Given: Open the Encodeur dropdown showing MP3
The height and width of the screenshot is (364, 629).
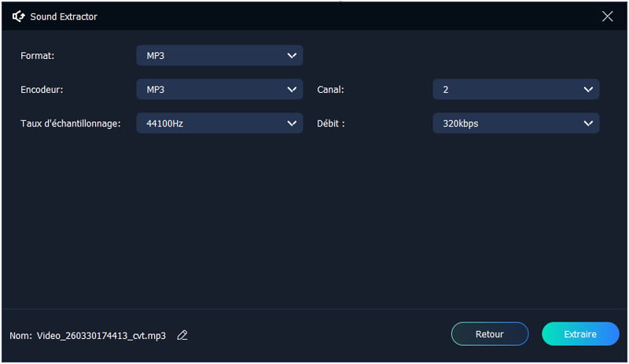Looking at the screenshot, I should click(219, 90).
